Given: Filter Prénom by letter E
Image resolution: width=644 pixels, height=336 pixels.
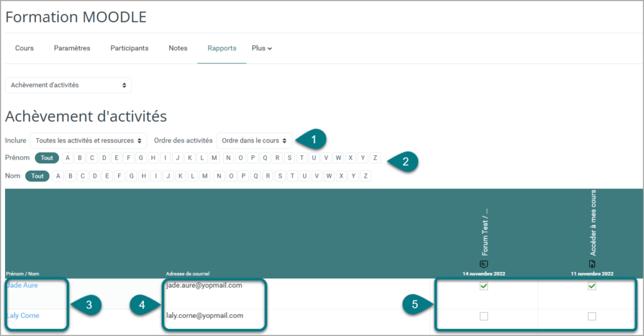Looking at the screenshot, I should tap(116, 158).
